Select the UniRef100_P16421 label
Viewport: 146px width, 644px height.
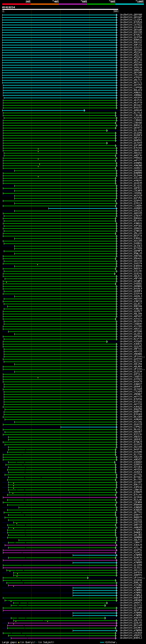click(x=131, y=552)
